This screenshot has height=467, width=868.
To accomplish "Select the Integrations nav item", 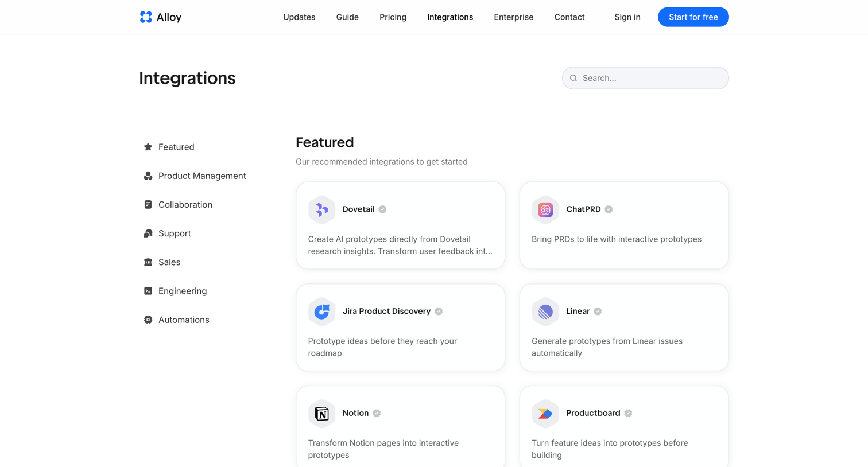I will point(450,17).
